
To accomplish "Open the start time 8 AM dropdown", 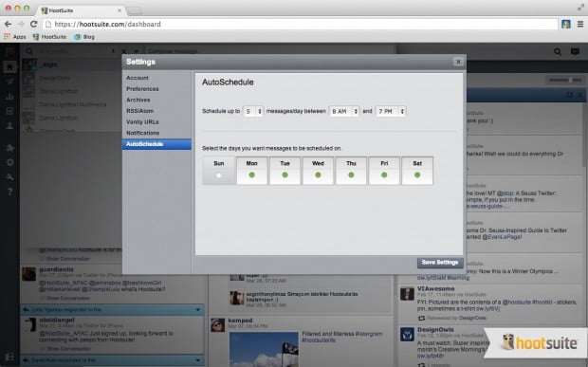I will coord(344,111).
